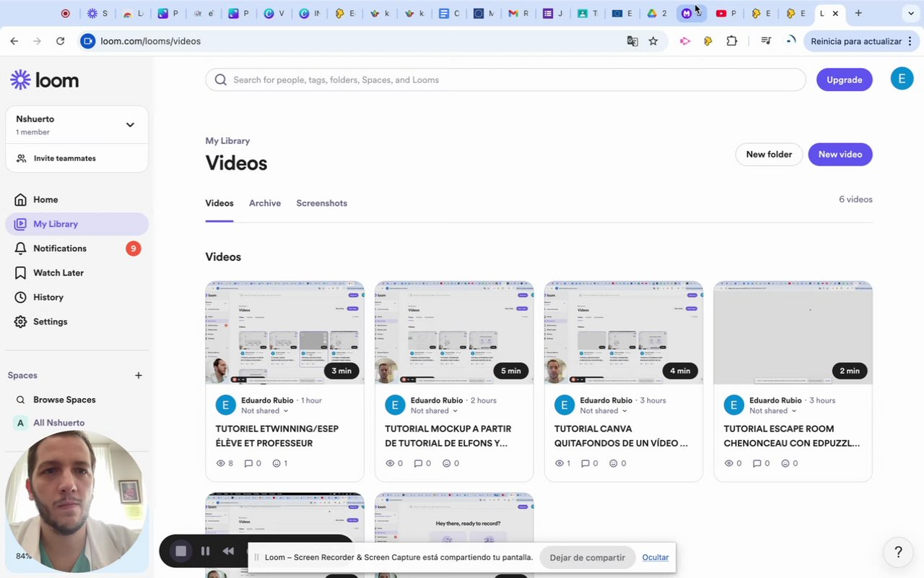Bookmark this page with star icon
Viewport: 924px width, 578px height.
(x=653, y=41)
